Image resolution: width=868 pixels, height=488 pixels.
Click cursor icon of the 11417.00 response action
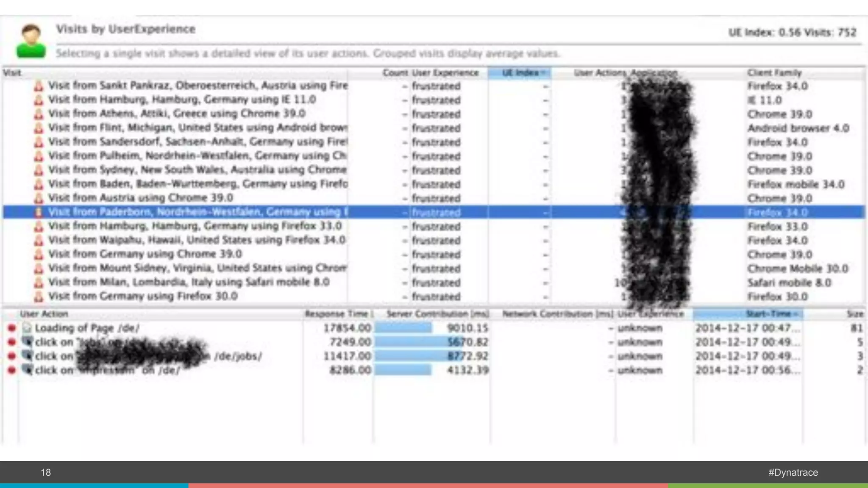coord(28,356)
